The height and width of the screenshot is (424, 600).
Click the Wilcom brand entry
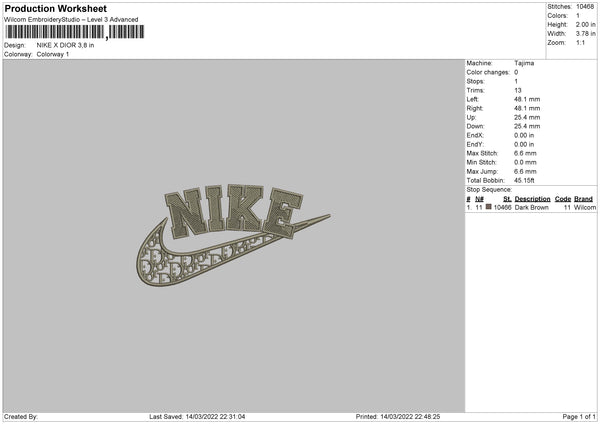(585, 207)
